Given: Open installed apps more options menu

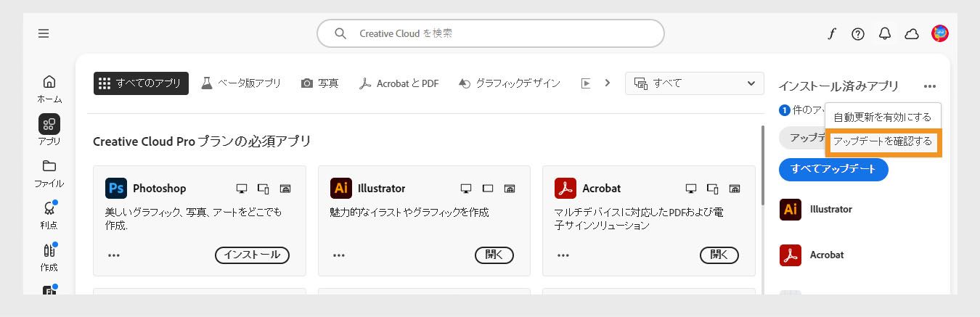Looking at the screenshot, I should (930, 86).
